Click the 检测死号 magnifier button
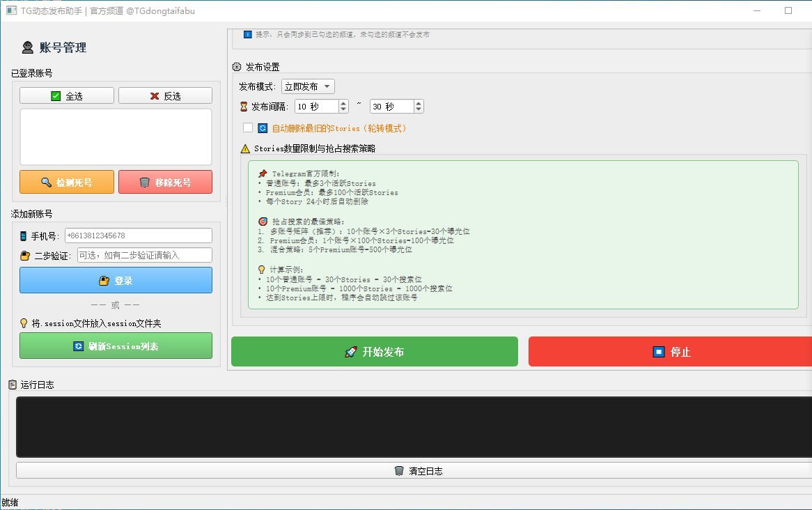Viewport: 812px width, 510px height. [67, 183]
